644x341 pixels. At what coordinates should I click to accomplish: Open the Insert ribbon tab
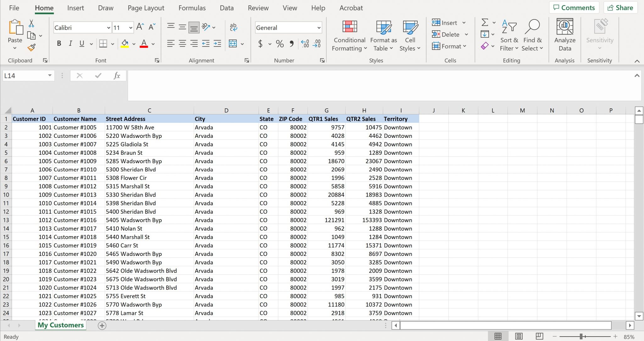click(75, 8)
